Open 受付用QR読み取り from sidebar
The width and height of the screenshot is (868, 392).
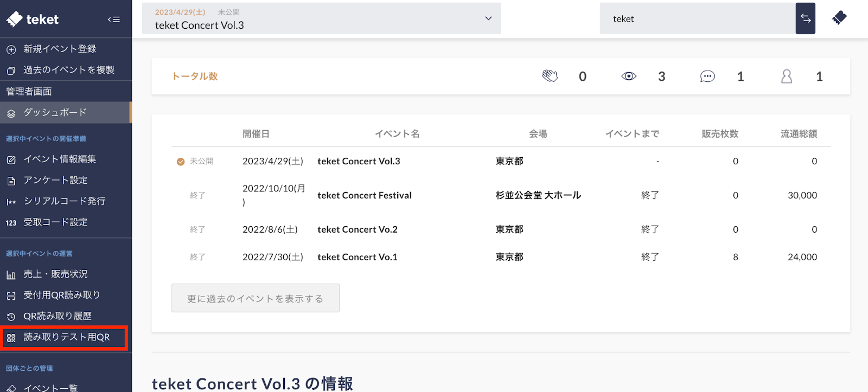(x=62, y=295)
